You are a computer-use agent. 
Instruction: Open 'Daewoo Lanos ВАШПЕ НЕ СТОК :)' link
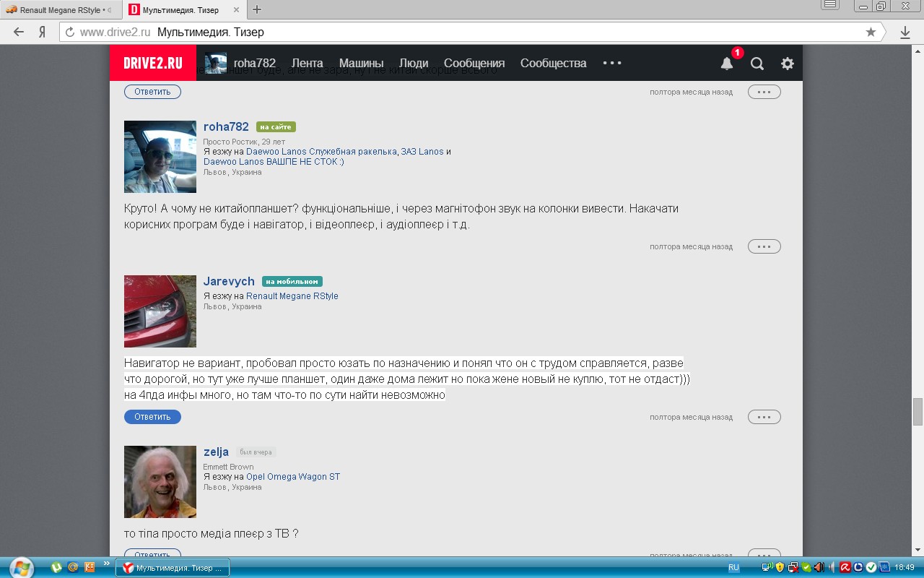[274, 162]
